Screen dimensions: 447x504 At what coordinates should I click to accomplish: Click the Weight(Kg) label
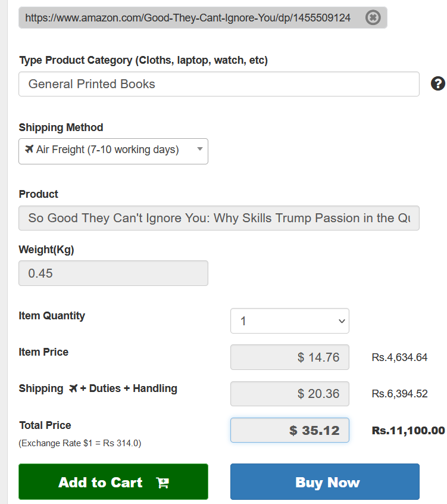tap(46, 250)
